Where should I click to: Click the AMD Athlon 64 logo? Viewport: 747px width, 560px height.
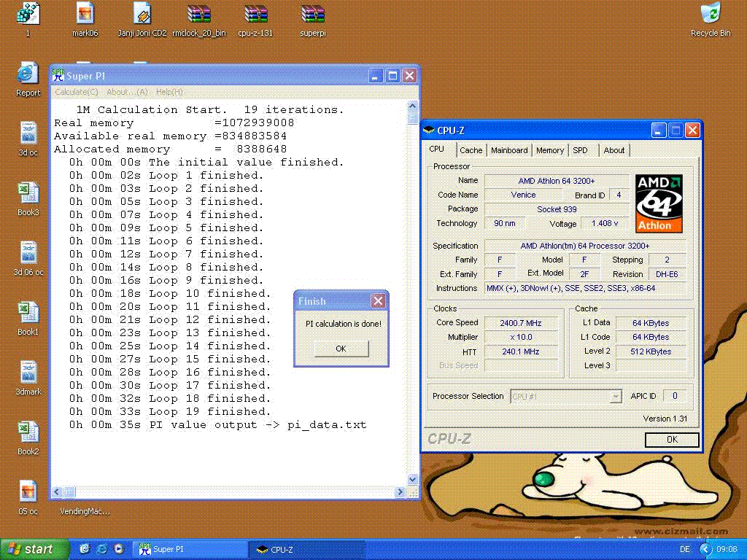[x=659, y=203]
